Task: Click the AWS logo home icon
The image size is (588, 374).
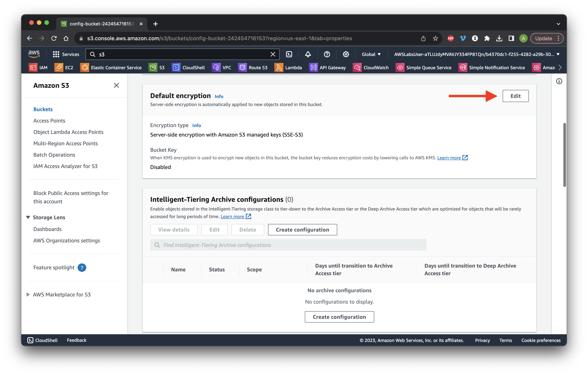Action: [x=34, y=54]
